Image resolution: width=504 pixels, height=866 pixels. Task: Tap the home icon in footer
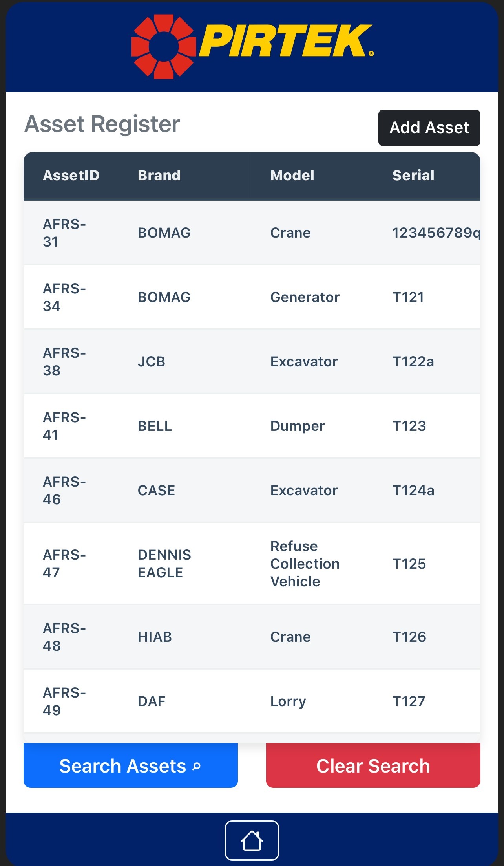tap(252, 840)
